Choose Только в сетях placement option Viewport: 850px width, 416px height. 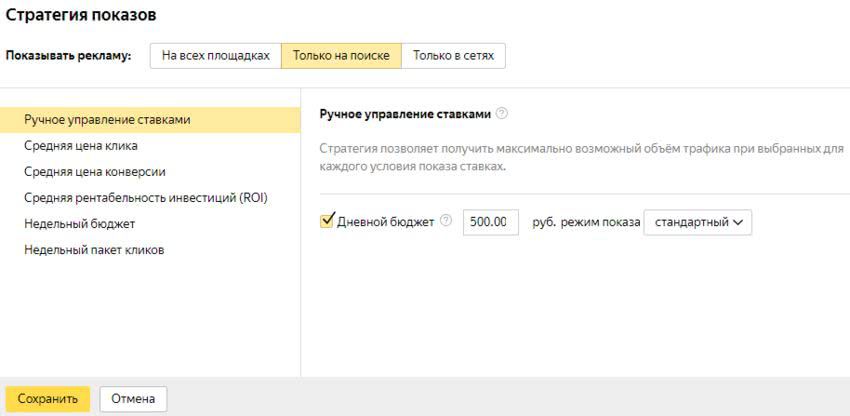click(453, 56)
